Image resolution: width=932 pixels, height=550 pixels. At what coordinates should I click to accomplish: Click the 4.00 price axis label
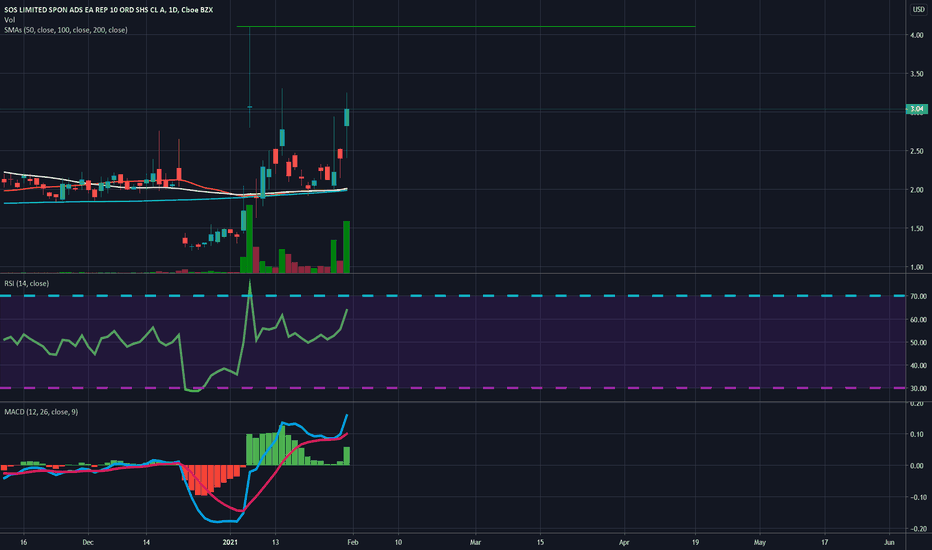pos(917,35)
